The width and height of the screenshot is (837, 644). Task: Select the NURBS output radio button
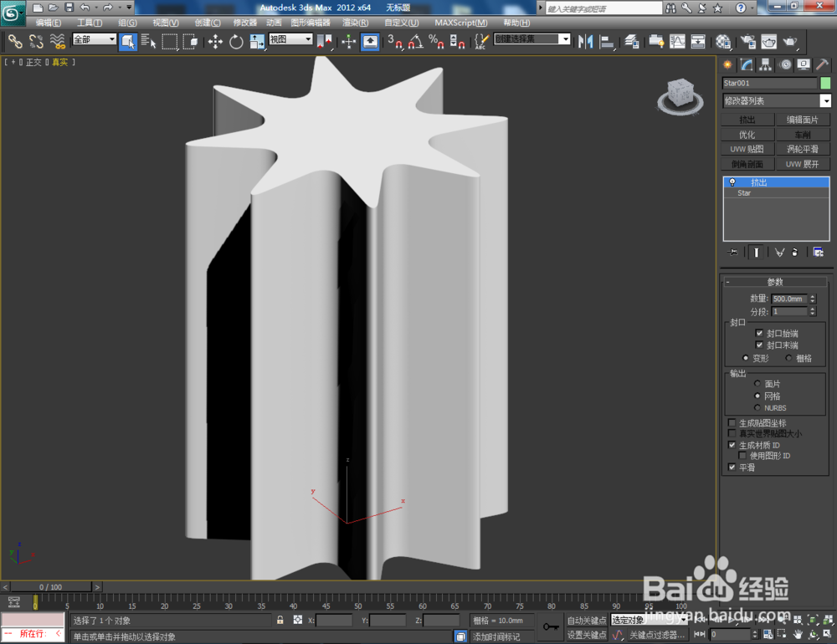(759, 408)
